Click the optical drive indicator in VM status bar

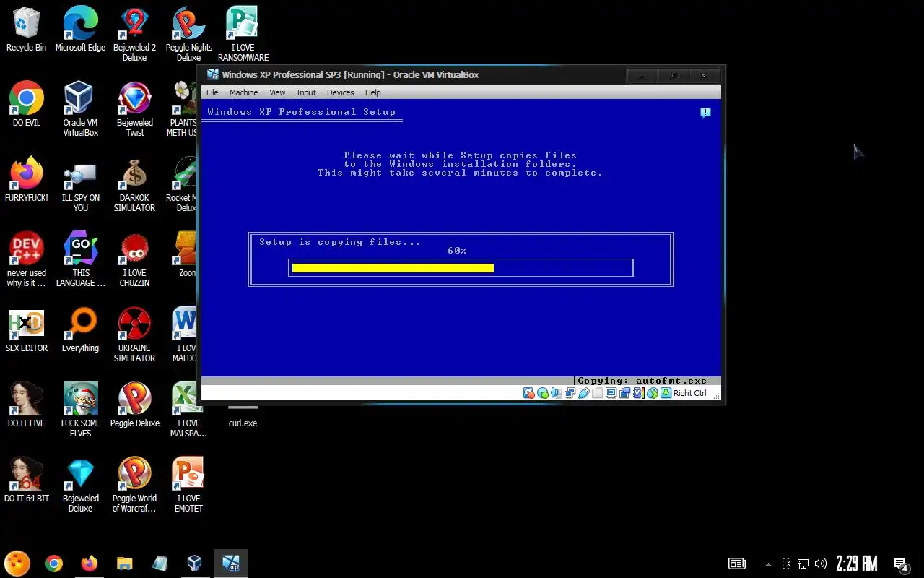click(543, 393)
